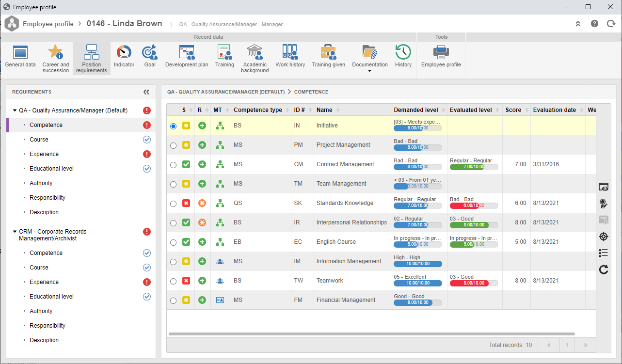Open the Documentation dropdown arrow
This screenshot has height=364, width=622.
370,71
